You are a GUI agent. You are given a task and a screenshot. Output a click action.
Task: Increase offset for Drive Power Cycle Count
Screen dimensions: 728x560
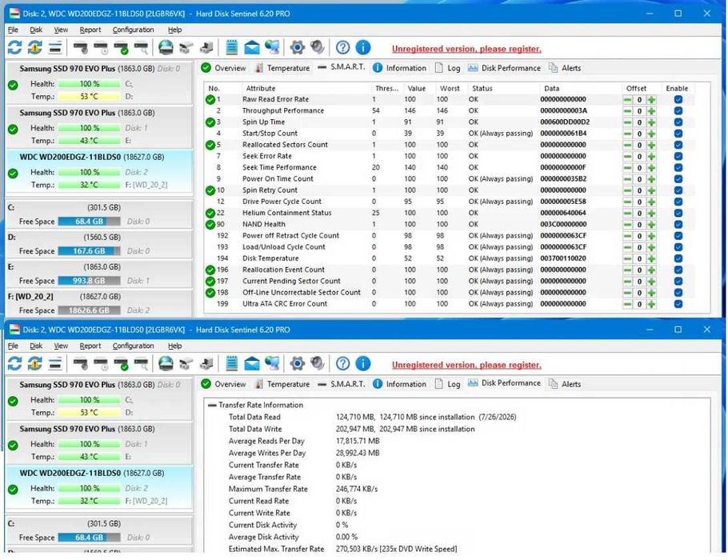pyautogui.click(x=651, y=202)
